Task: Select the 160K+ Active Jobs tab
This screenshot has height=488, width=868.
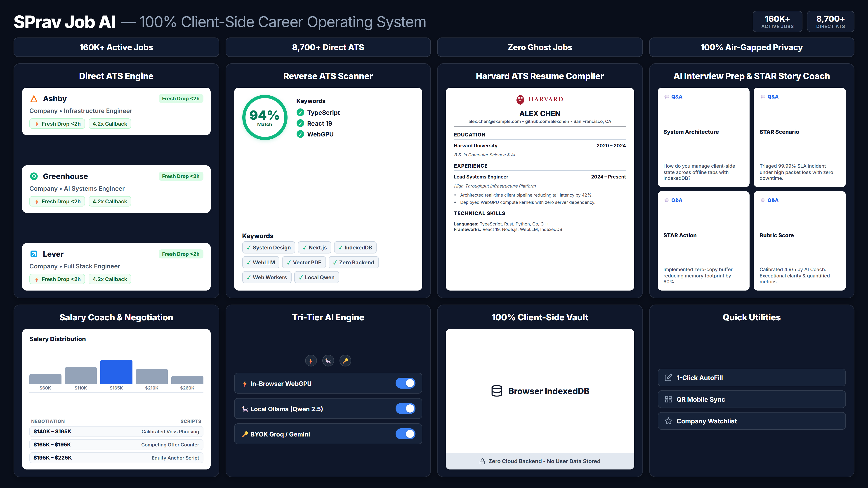Action: pyautogui.click(x=116, y=47)
